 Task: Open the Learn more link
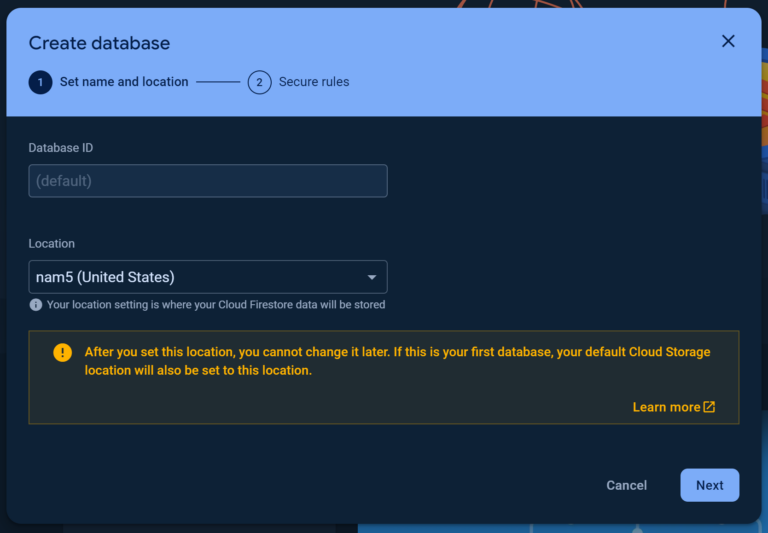pyautogui.click(x=666, y=407)
